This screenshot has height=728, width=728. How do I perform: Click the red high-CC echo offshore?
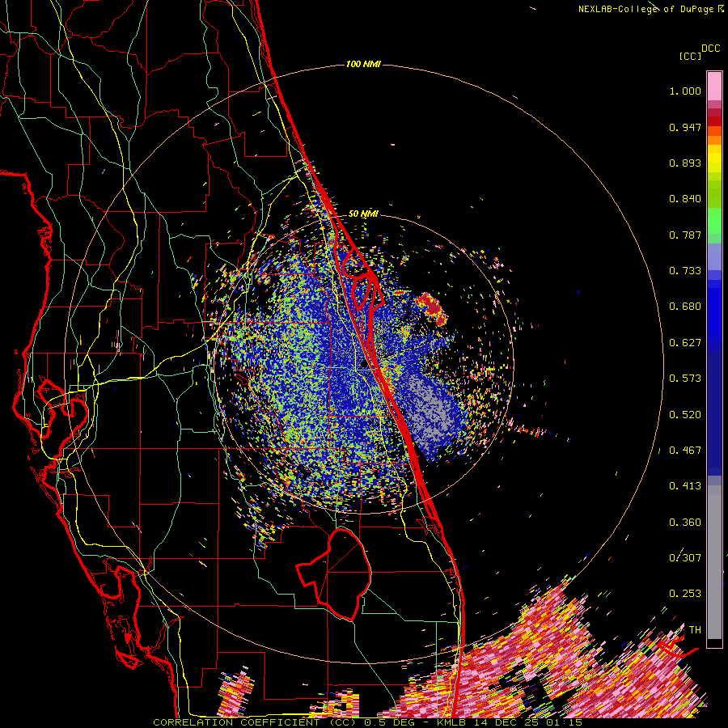pos(432,308)
